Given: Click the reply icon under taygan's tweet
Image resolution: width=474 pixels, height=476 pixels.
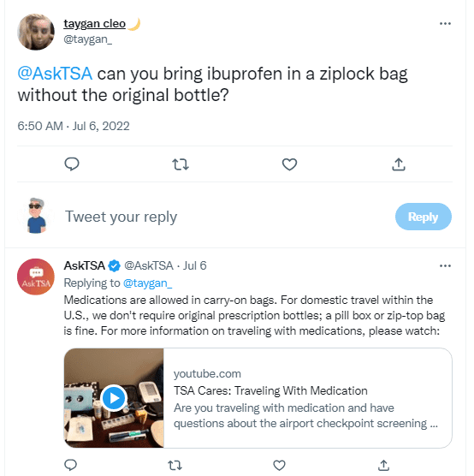Looking at the screenshot, I should 72,164.
